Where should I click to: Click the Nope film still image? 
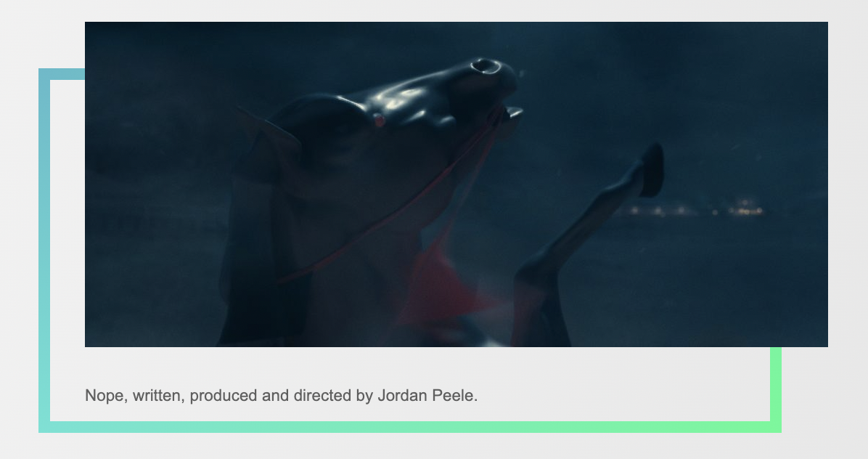456,184
